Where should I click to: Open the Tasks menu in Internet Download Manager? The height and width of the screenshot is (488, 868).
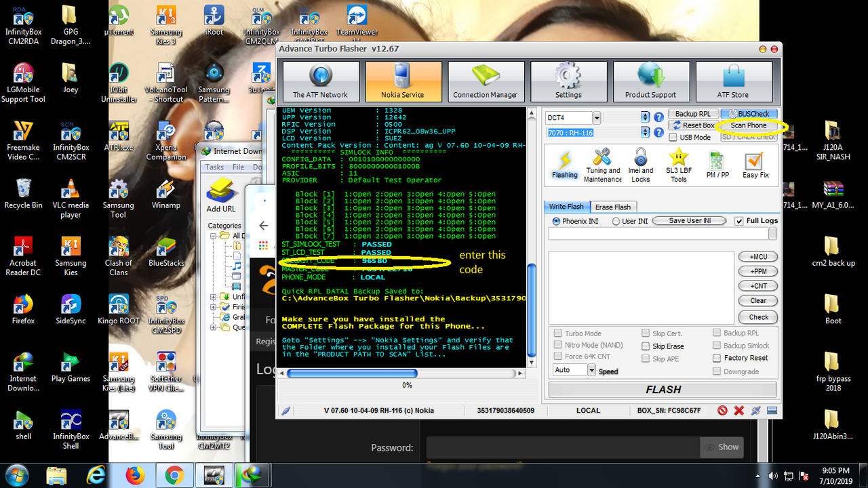pos(214,167)
